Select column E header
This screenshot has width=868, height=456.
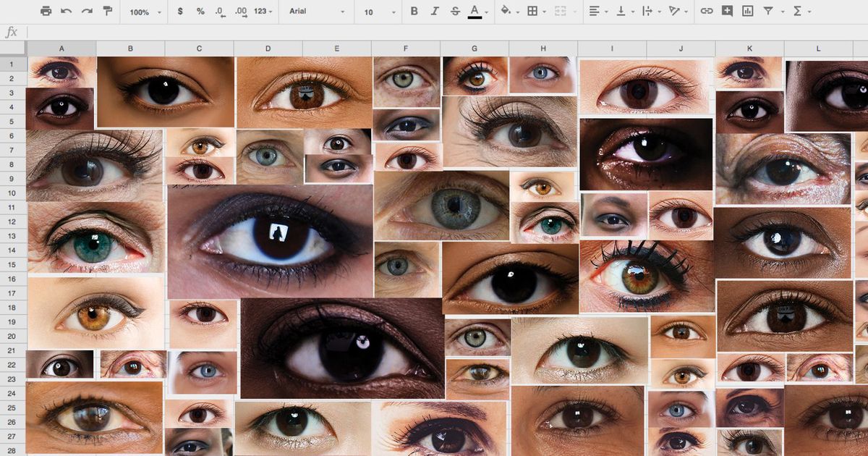tap(337, 48)
